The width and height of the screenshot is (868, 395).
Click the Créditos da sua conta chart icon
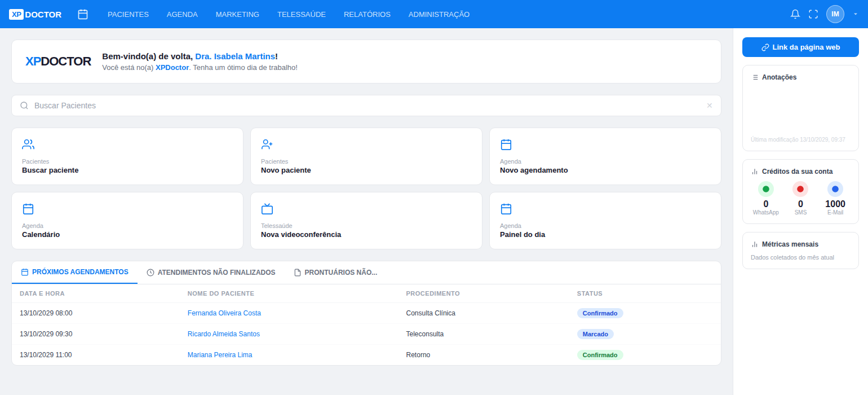(x=755, y=172)
